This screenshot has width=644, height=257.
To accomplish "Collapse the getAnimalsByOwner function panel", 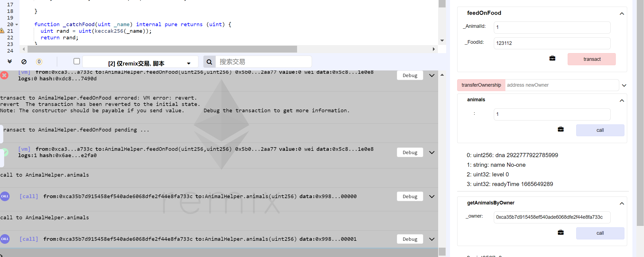I will [x=622, y=203].
